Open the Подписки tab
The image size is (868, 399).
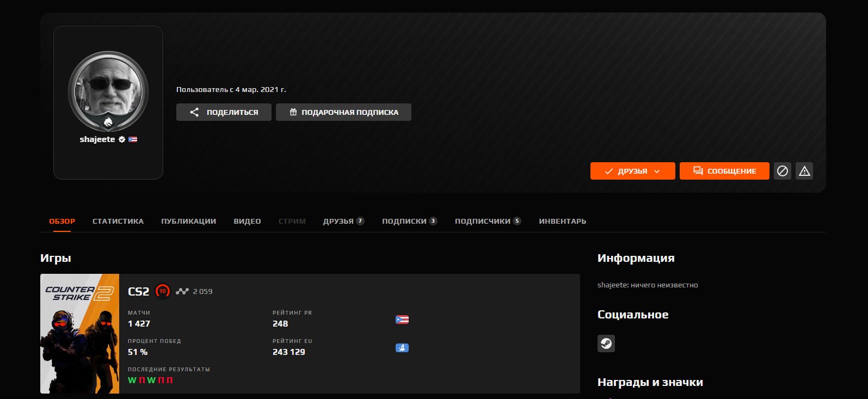[410, 221]
